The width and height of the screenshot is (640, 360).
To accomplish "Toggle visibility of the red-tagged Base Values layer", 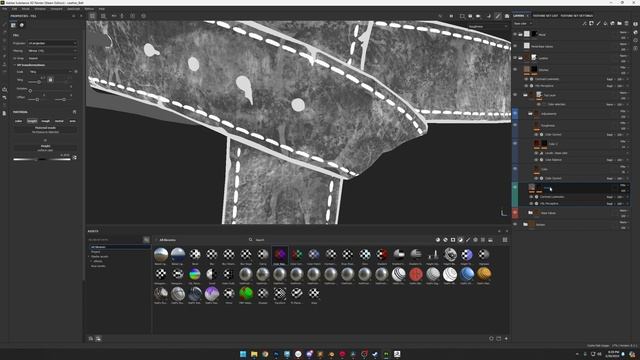I will pos(515,213).
